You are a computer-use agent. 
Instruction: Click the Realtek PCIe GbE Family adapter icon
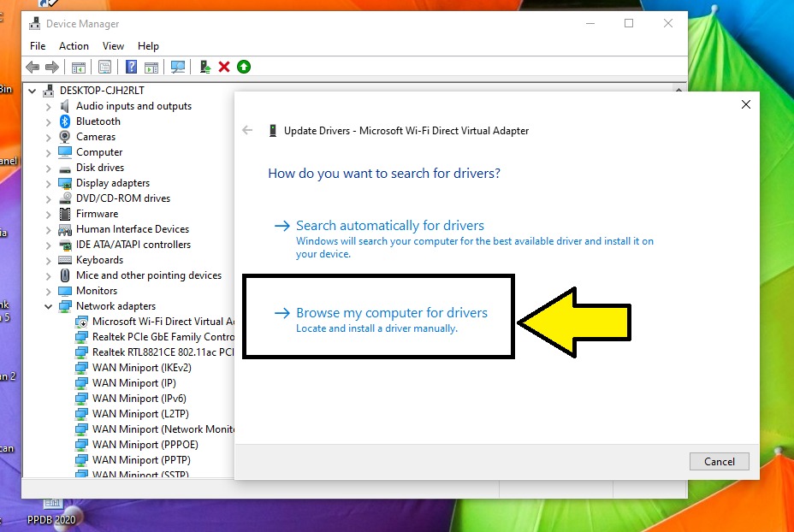tap(81, 337)
